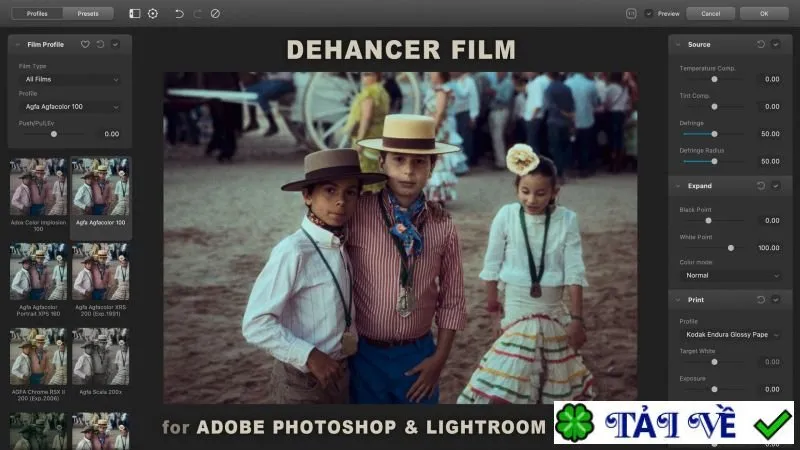800x450 pixels.
Task: Click the Exposure slider handle
Action: 714,389
